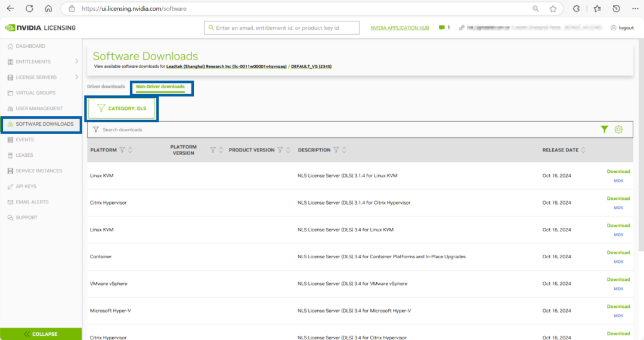Open Service Instances in the sidebar

click(39, 171)
